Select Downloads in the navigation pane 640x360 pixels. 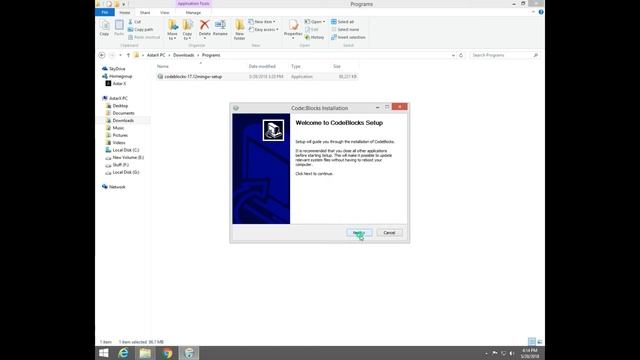click(123, 120)
